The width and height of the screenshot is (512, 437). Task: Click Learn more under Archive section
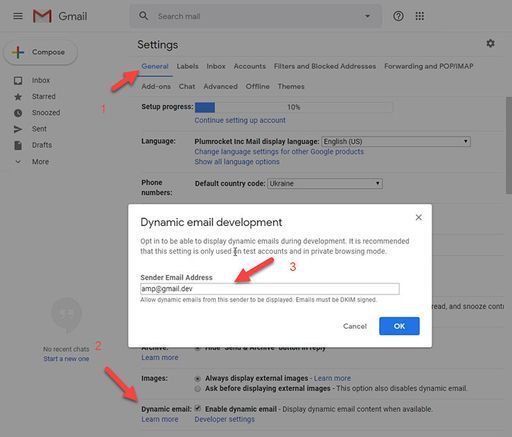[x=160, y=358]
